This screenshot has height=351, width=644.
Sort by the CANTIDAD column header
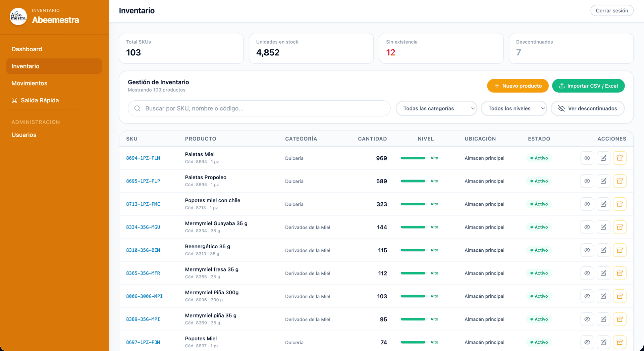372,139
